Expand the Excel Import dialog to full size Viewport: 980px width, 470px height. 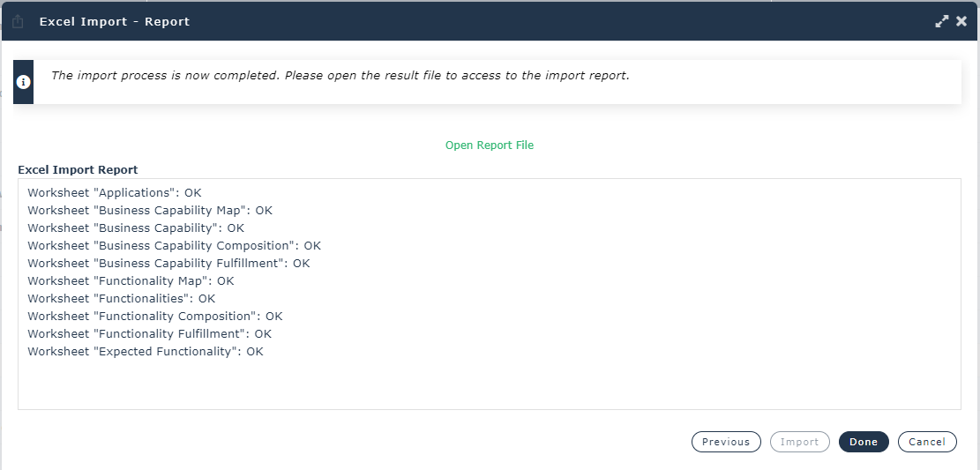pos(942,21)
